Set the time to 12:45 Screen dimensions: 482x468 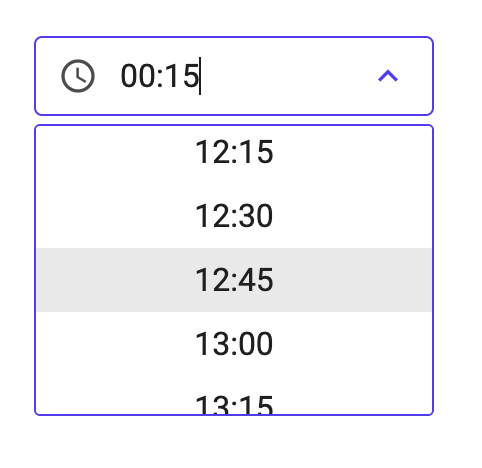234,280
